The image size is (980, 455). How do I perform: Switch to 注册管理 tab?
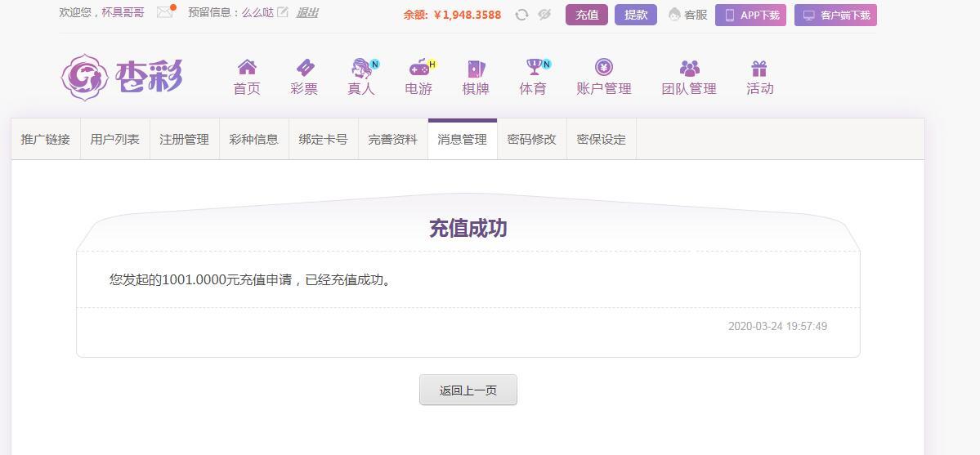pos(185,140)
